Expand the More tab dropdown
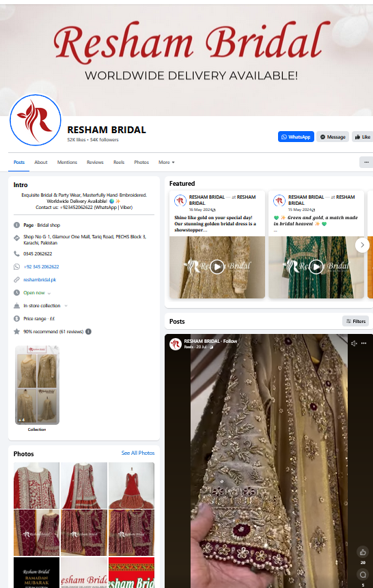 (166, 162)
